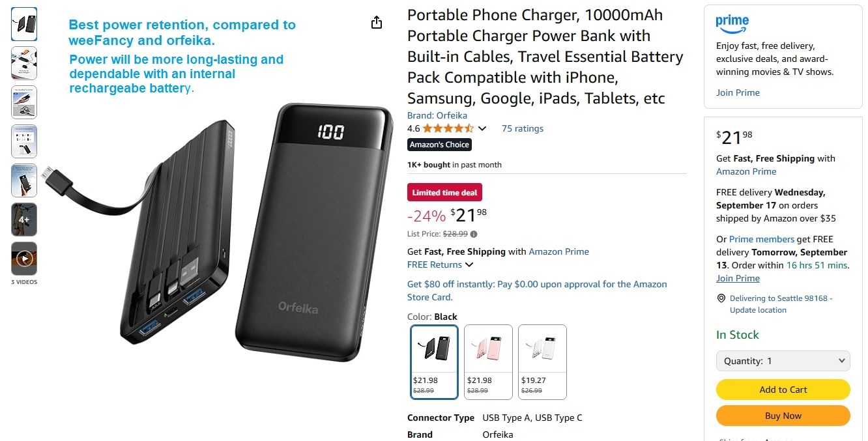Image resolution: width=868 pixels, height=441 pixels.
Task: Open the 75 ratings link
Action: point(522,128)
